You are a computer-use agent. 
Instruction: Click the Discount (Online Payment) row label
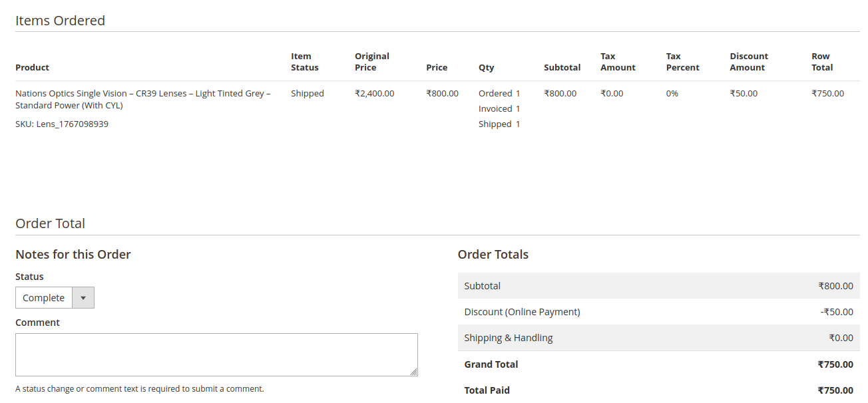click(x=522, y=312)
